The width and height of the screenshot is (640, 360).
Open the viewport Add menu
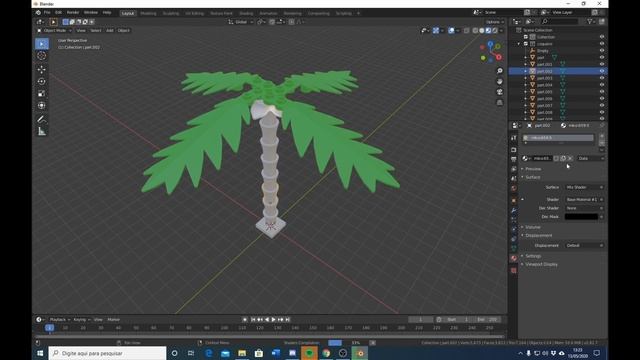pyautogui.click(x=109, y=30)
